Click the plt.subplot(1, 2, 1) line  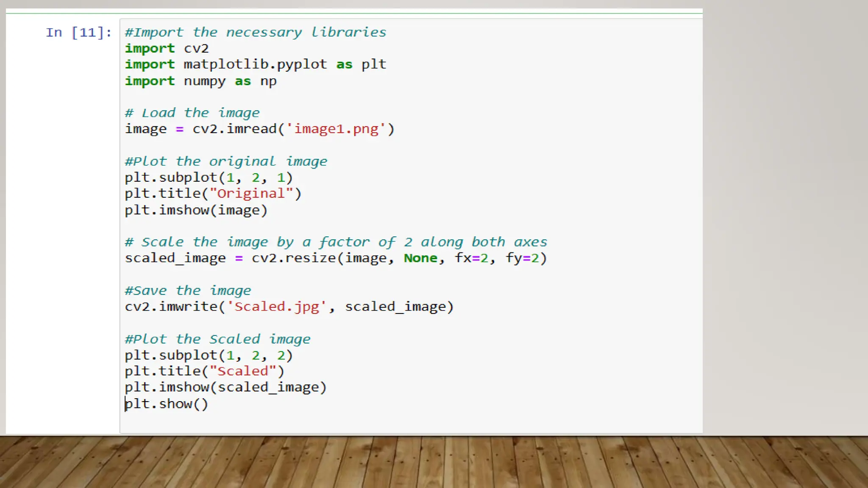pos(209,177)
